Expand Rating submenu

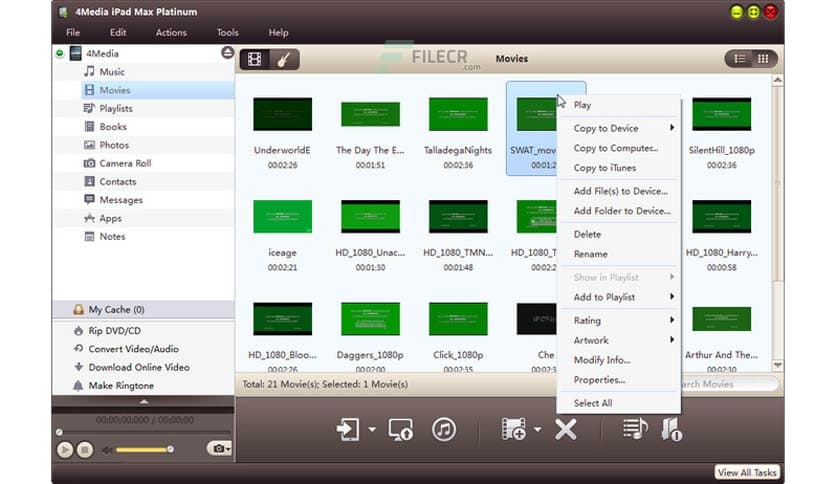click(x=618, y=320)
